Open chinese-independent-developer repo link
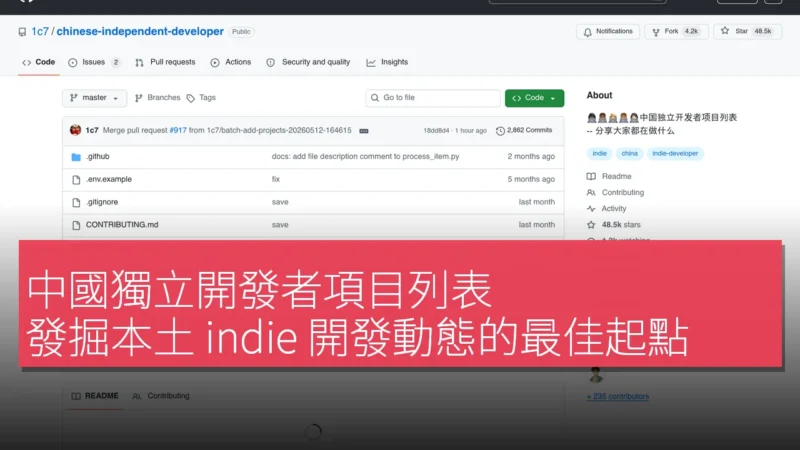The width and height of the screenshot is (800, 450). click(140, 32)
